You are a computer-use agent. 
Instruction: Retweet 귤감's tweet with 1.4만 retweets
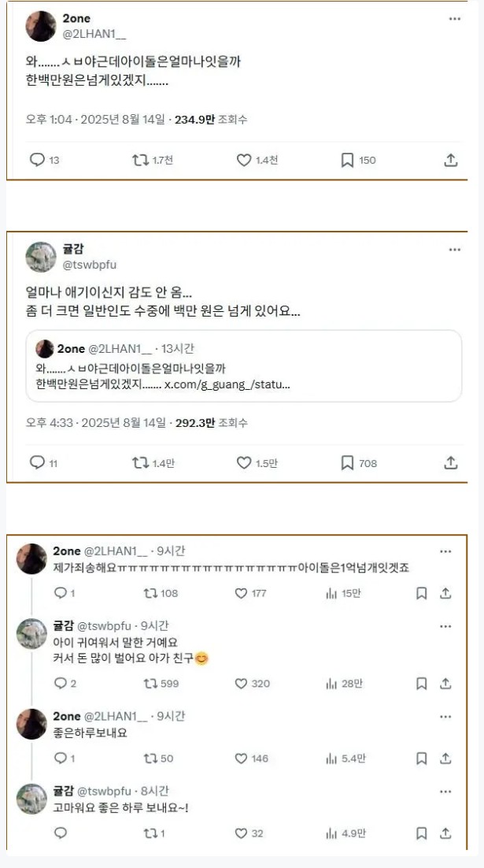click(x=140, y=463)
